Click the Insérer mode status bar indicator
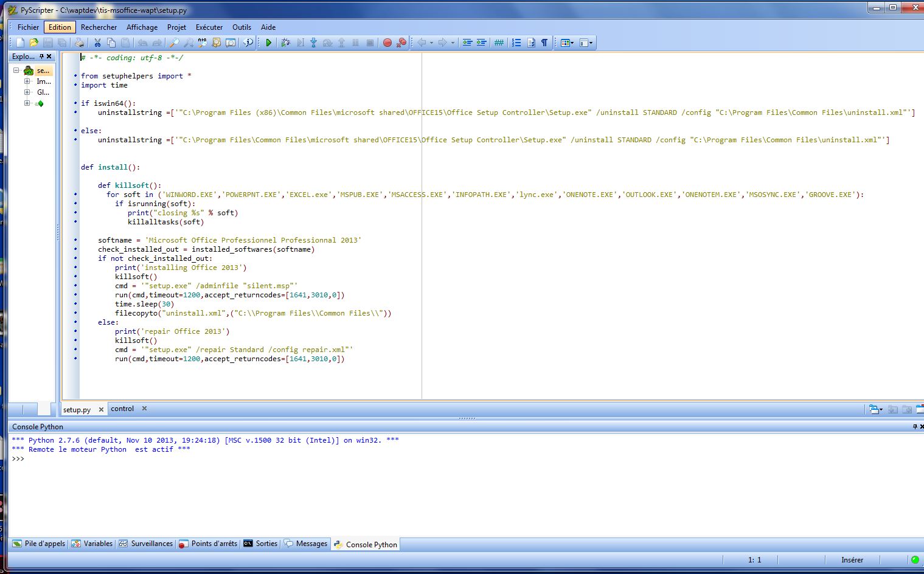Screen dimensions: 924x574 pos(852,559)
